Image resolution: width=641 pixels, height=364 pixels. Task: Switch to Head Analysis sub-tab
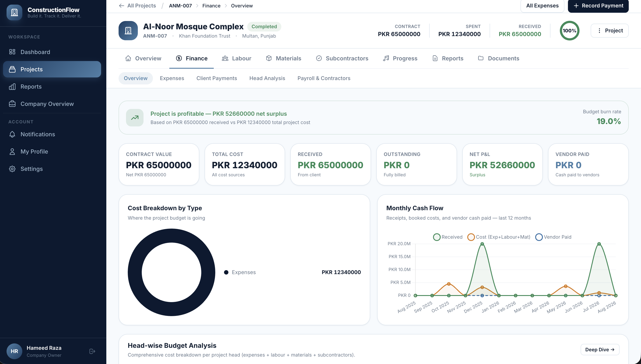[267, 78]
